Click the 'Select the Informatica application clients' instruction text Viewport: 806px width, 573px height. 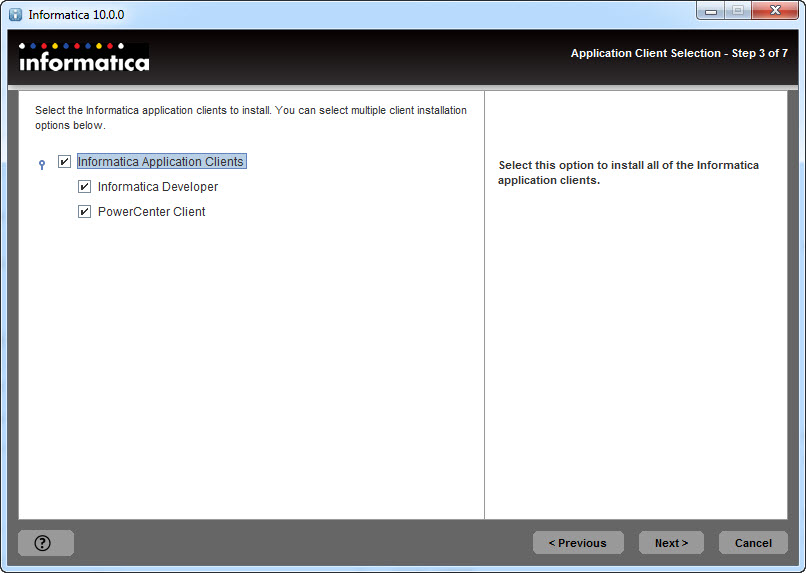coord(251,118)
